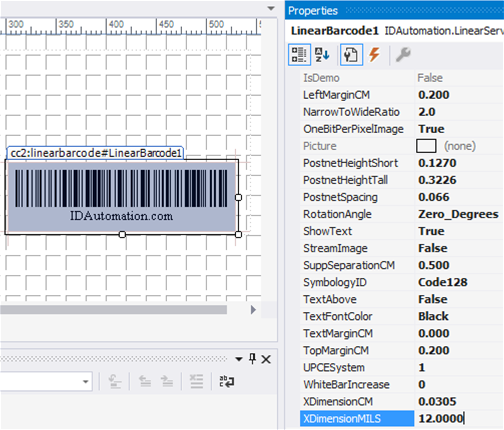Click the LinearBarcode1 object selector name

click(x=334, y=31)
